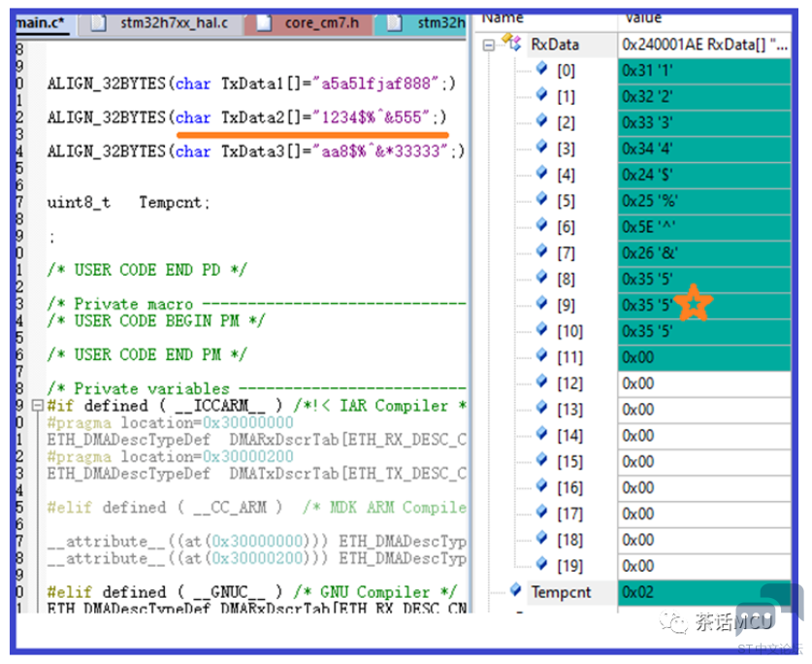Select the value 0x34 '4' cell
Screen dimensions: 812x664
point(703,149)
